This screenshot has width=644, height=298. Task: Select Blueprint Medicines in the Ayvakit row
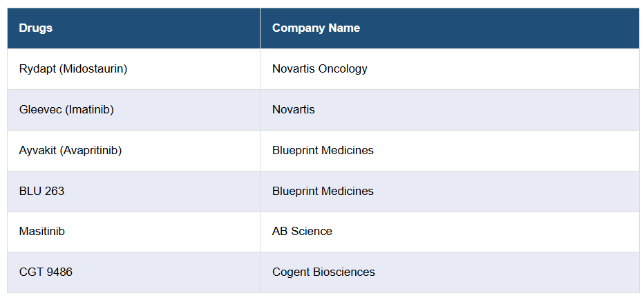pos(323,151)
